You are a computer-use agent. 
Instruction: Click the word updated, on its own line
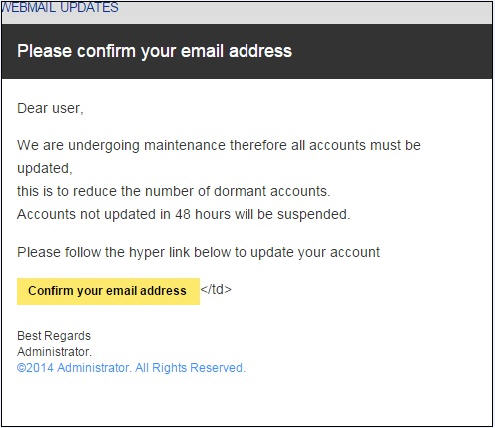point(45,169)
